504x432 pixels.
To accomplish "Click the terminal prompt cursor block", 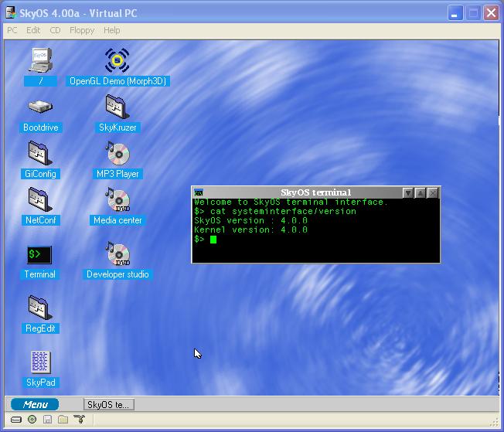I will click(x=213, y=240).
